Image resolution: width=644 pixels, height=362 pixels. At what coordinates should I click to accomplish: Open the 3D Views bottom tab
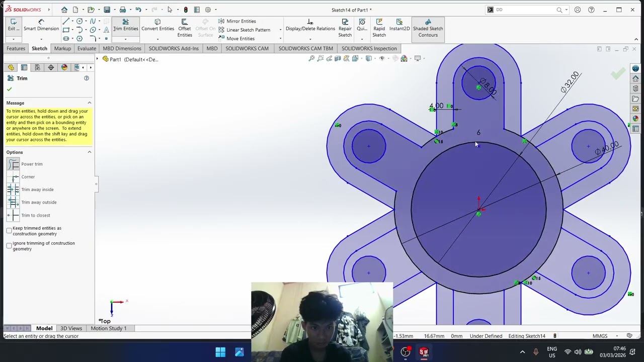[x=71, y=328]
